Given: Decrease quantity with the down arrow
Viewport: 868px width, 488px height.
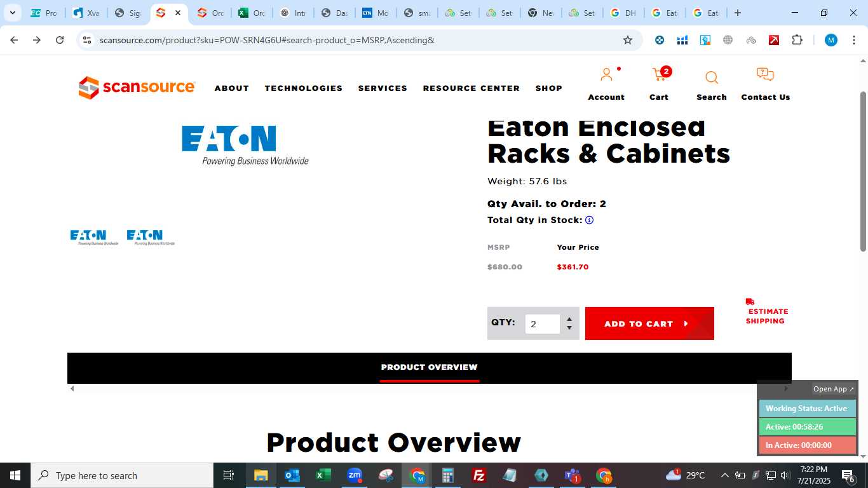Looking at the screenshot, I should 569,328.
